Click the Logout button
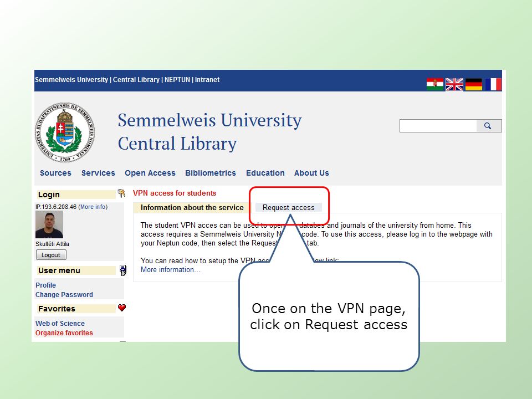Screen dimensions: 532x399 click(51, 255)
